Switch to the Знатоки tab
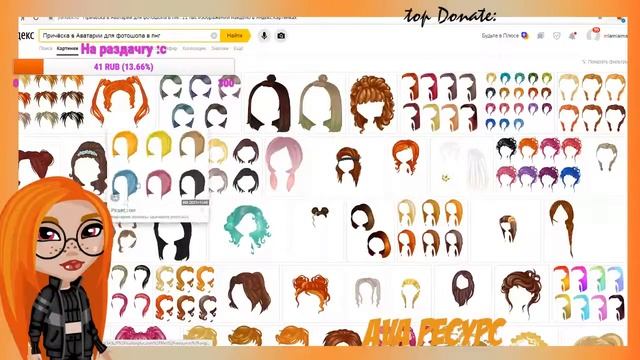The height and width of the screenshot is (360, 640). tap(220, 49)
